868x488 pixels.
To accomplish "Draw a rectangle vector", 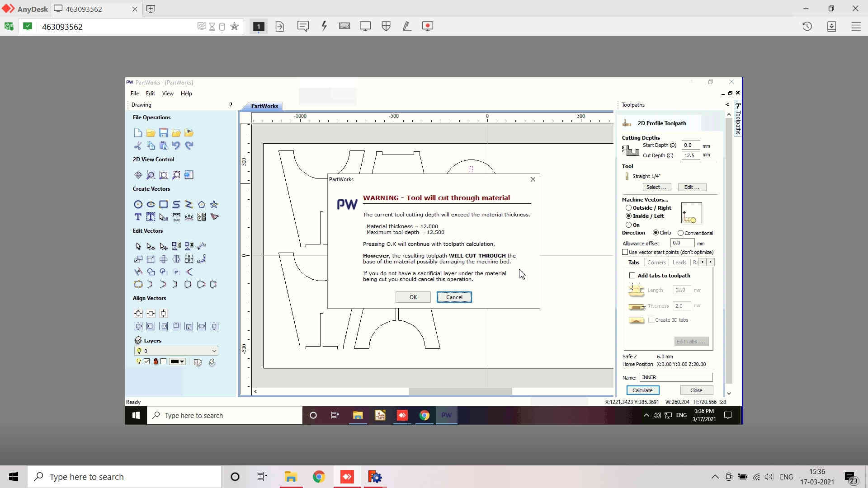I will (163, 204).
